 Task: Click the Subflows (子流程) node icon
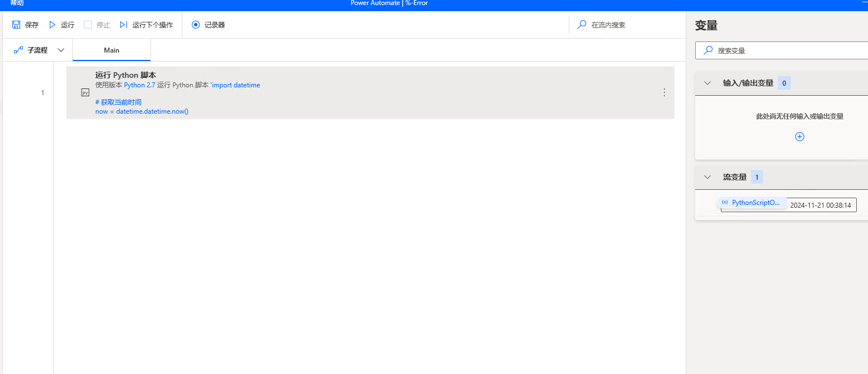(18, 50)
